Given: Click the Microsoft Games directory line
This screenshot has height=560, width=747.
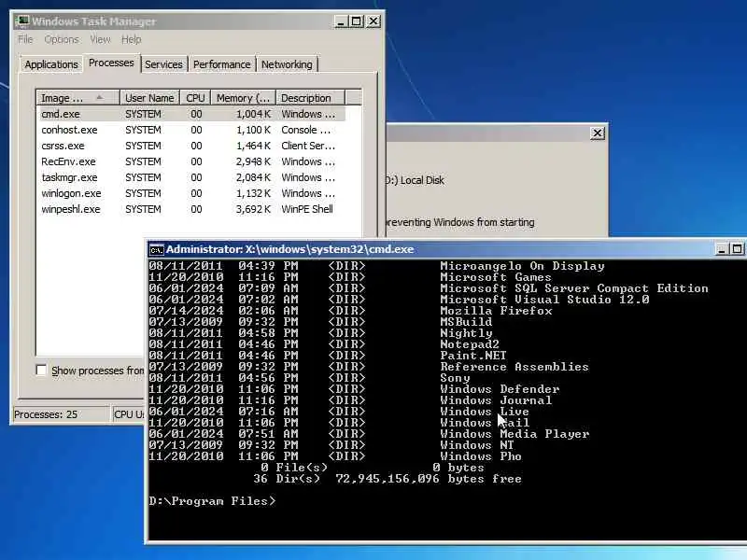Looking at the screenshot, I should (350, 277).
